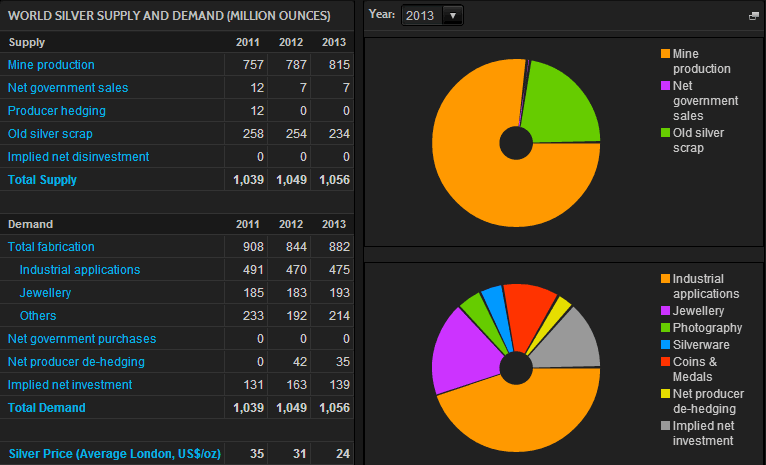Click the Silver Price link
This screenshot has height=465, width=766.
tap(114, 454)
